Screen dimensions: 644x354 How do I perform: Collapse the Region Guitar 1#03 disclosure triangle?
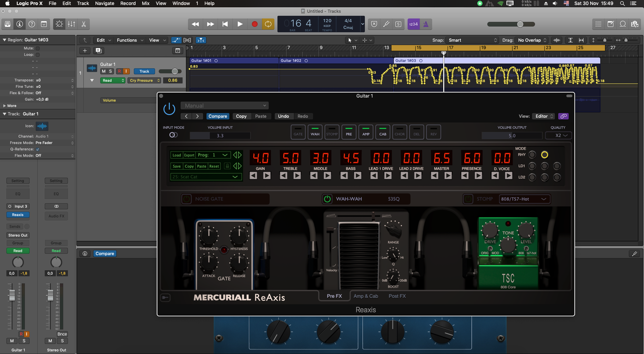[x=5, y=40]
